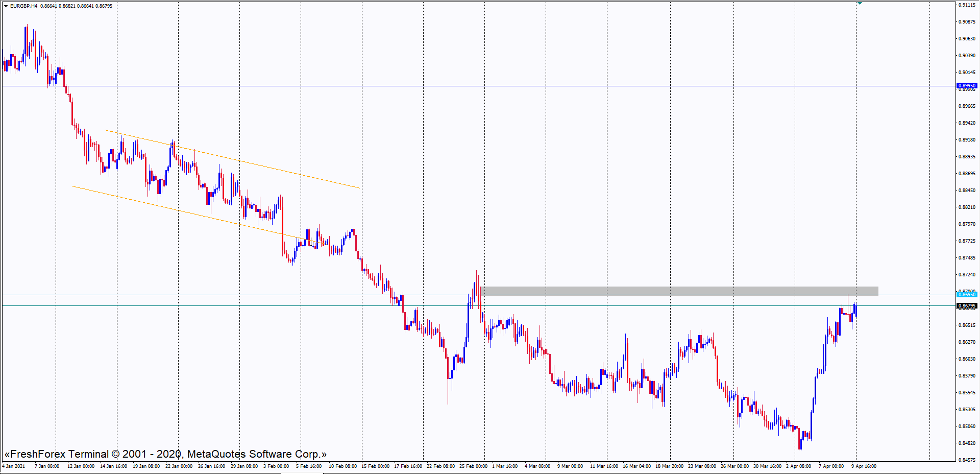Click the 23 Mar 08:00 time axis label
The width and height of the screenshot is (980, 474).
click(702, 466)
